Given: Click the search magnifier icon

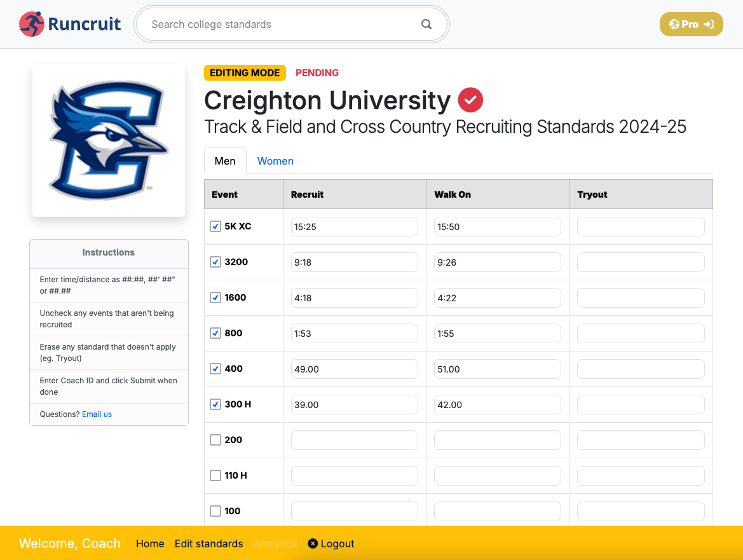Looking at the screenshot, I should [x=426, y=24].
